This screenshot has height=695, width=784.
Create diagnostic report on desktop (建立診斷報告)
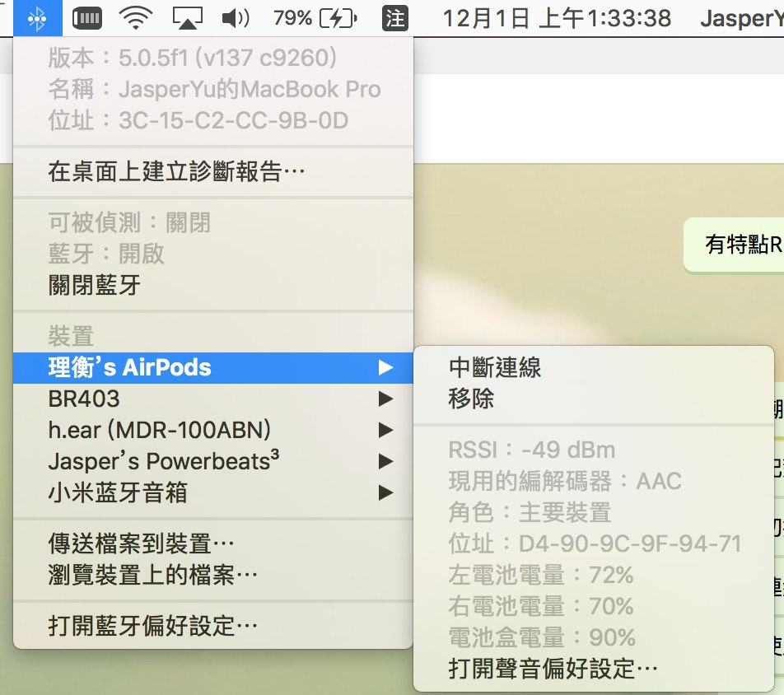213,171
